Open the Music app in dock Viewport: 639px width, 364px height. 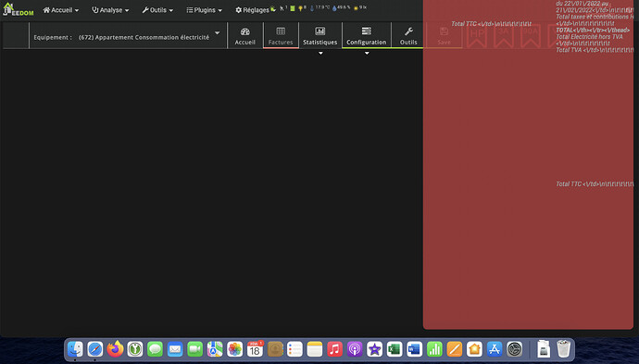[334, 349]
